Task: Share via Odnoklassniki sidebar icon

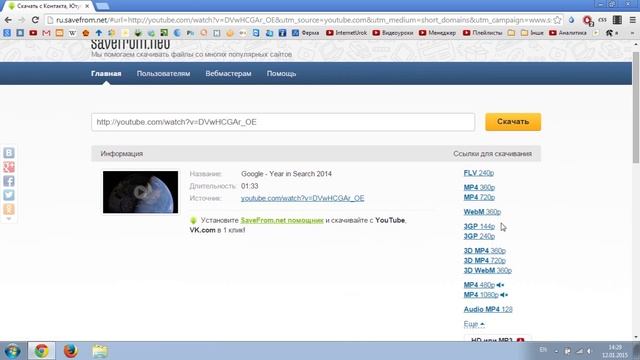Action: click(x=9, y=209)
